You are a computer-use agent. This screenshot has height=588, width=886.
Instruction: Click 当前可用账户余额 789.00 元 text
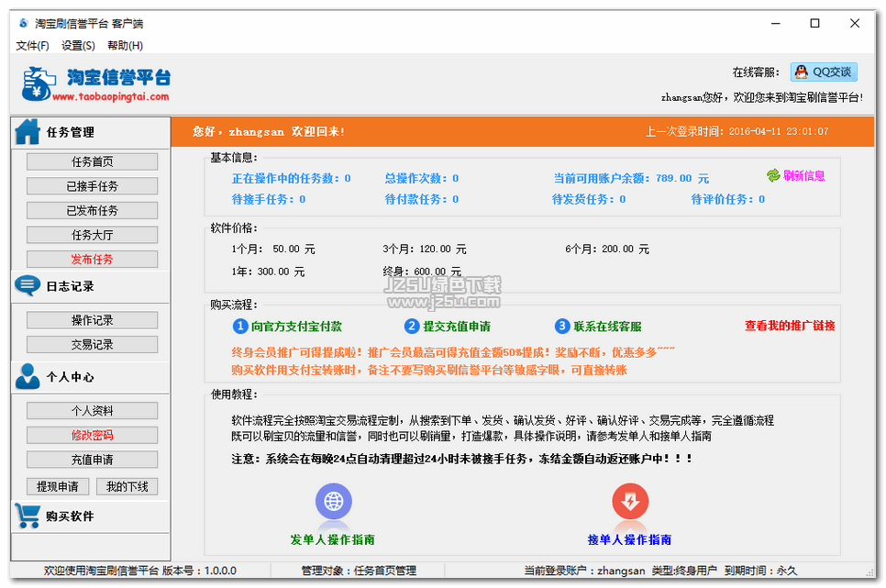click(631, 178)
